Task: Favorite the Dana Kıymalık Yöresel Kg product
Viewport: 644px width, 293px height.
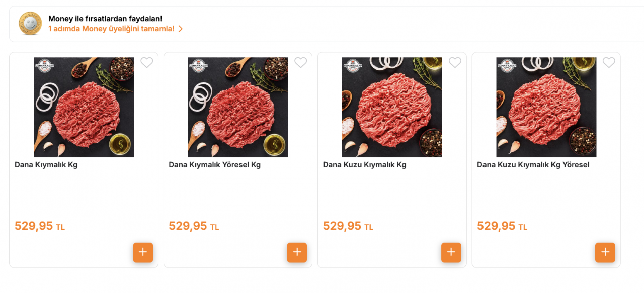Action: (x=301, y=62)
